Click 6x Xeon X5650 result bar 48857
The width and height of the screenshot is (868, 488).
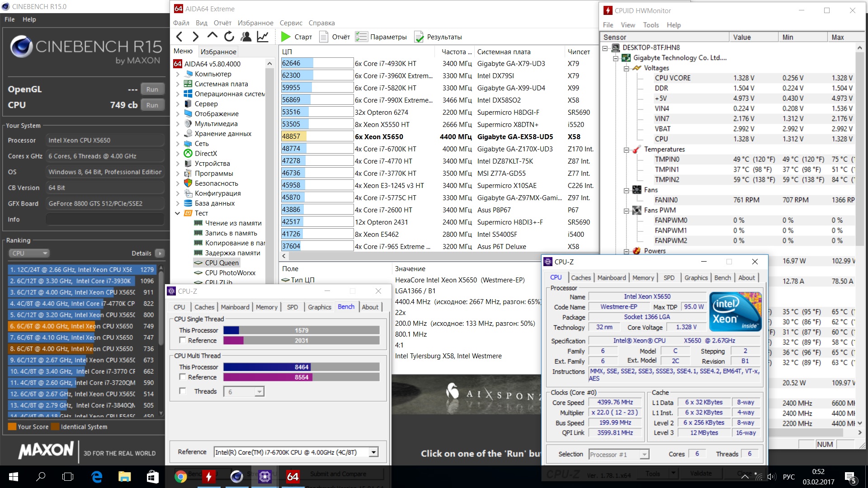tap(317, 136)
